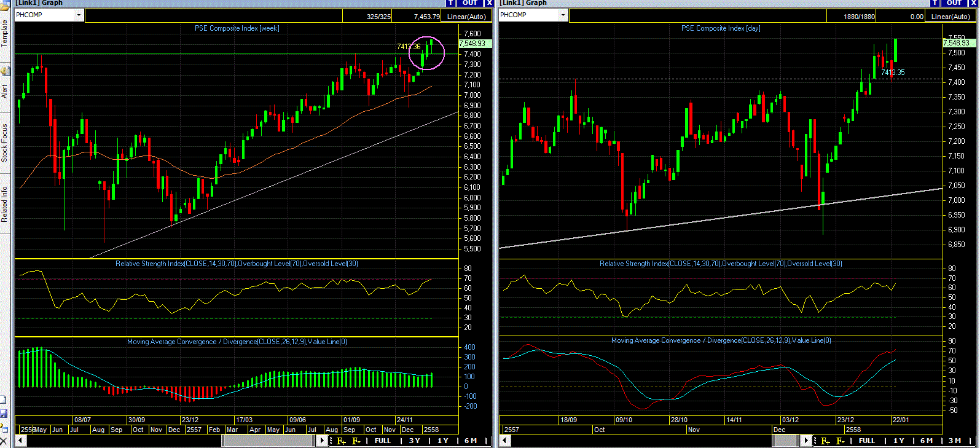The height and width of the screenshot is (448, 980).
Task: Click the OUT button on the weekly graph
Action: [470, 3]
